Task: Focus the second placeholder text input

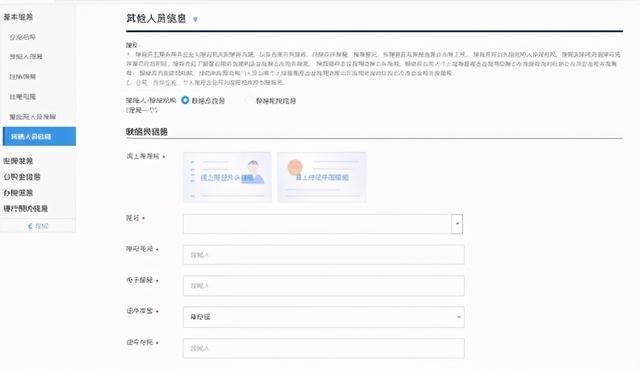Action: click(323, 286)
